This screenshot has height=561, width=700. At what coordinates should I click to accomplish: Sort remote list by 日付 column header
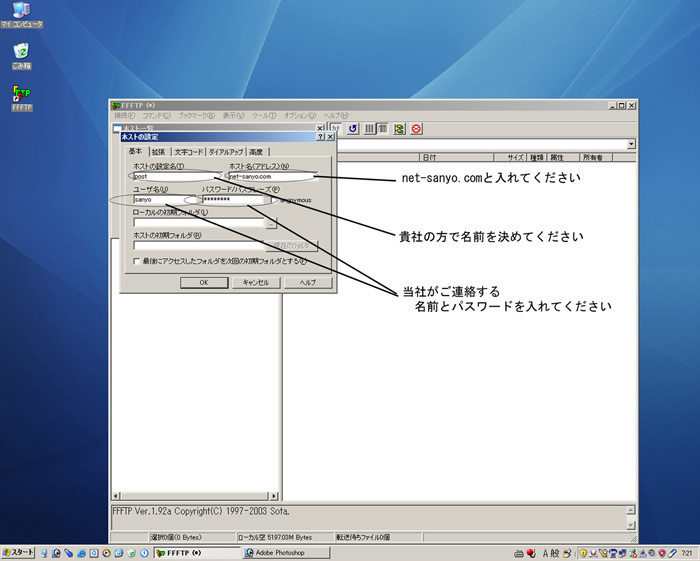point(456,158)
